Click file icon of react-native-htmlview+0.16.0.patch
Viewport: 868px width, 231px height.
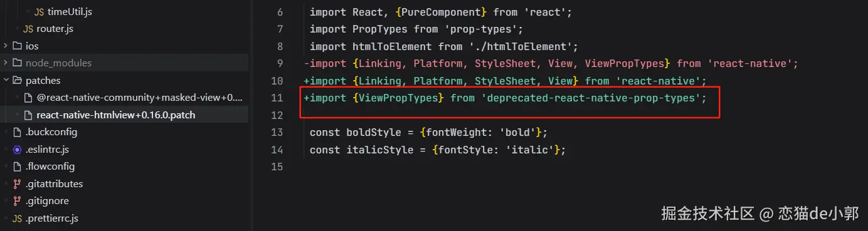tap(28, 115)
